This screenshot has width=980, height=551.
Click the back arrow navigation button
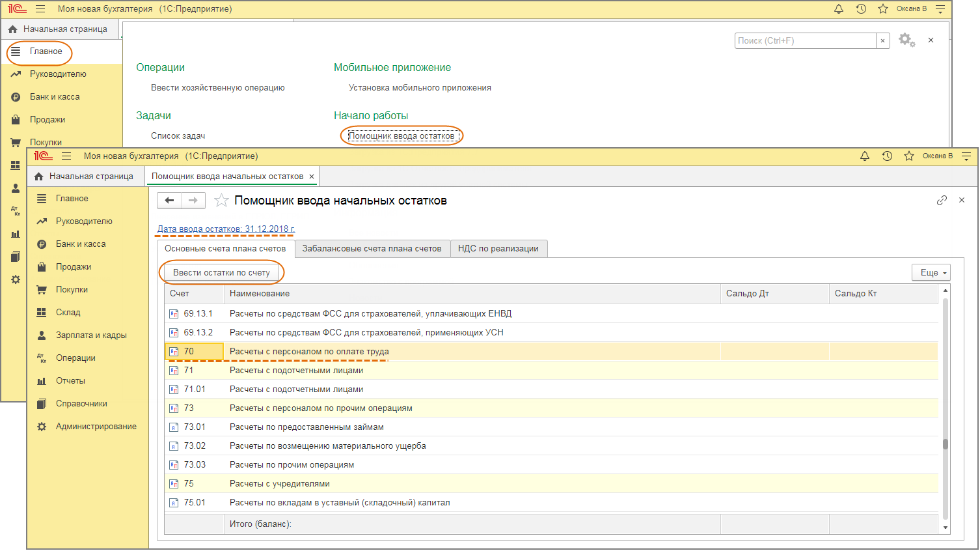coord(169,201)
